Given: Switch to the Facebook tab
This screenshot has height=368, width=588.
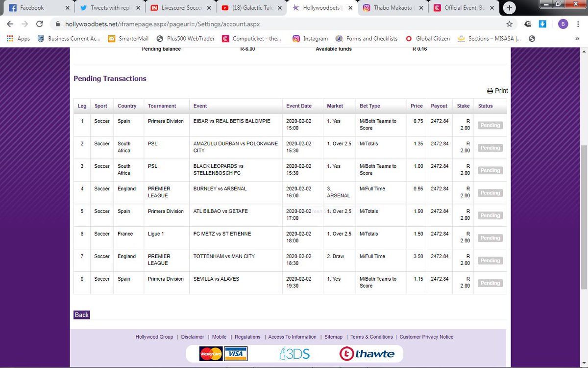Looking at the screenshot, I should [37, 8].
